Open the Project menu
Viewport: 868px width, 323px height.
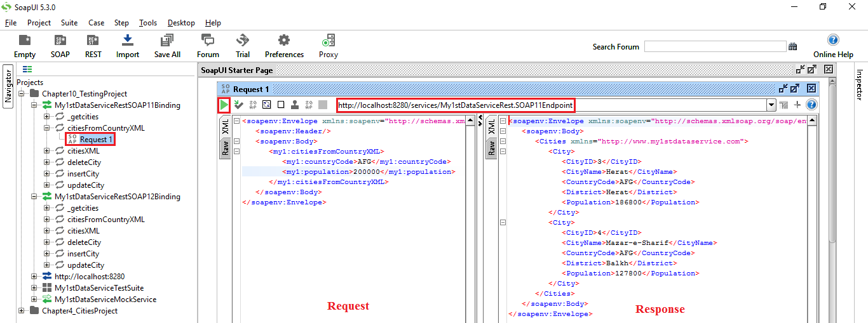39,22
